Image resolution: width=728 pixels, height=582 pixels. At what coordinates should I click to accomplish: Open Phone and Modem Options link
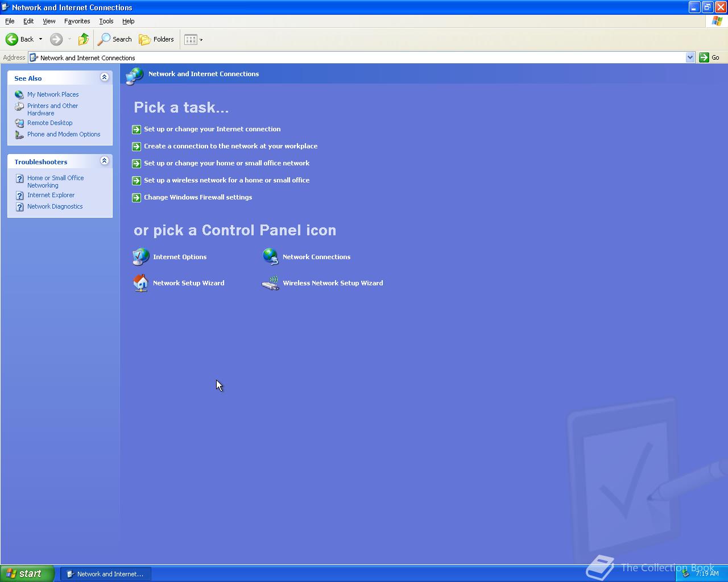[64, 134]
